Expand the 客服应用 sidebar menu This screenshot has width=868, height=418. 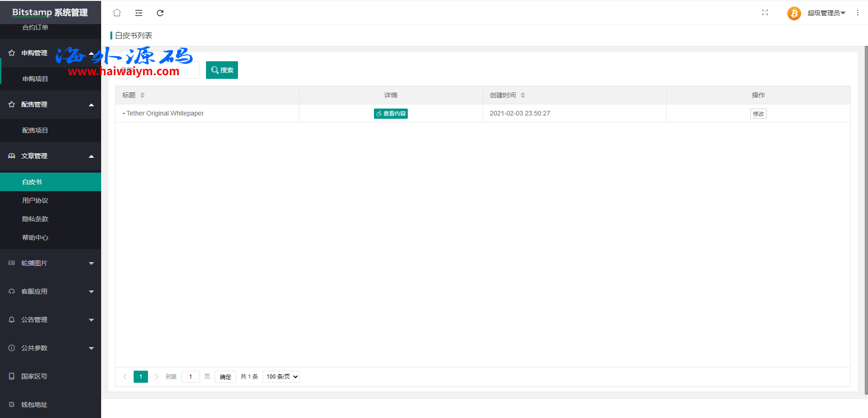click(x=51, y=291)
